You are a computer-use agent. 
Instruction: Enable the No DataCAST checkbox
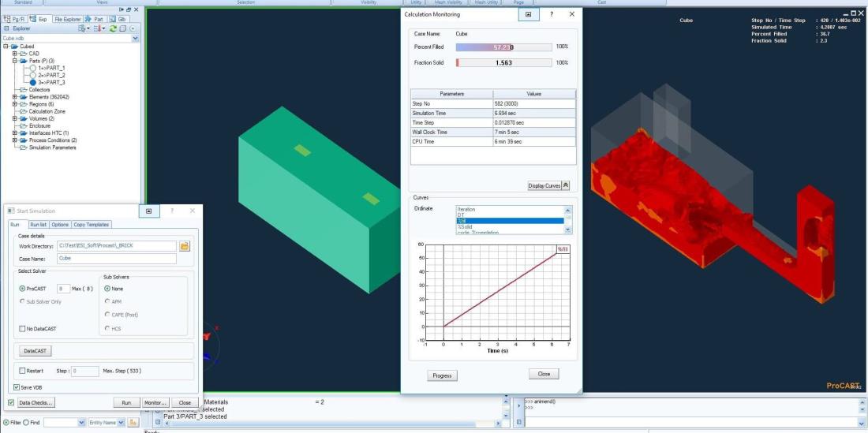pyautogui.click(x=22, y=328)
